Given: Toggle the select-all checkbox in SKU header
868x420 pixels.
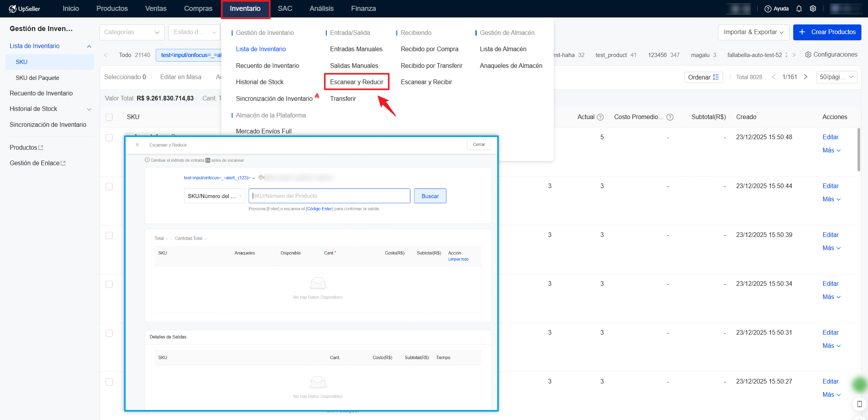Looking at the screenshot, I should [x=109, y=117].
